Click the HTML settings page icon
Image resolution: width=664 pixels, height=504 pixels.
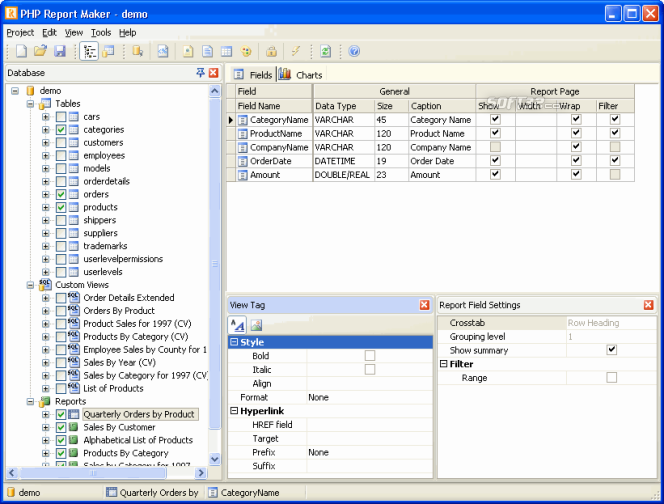click(188, 51)
